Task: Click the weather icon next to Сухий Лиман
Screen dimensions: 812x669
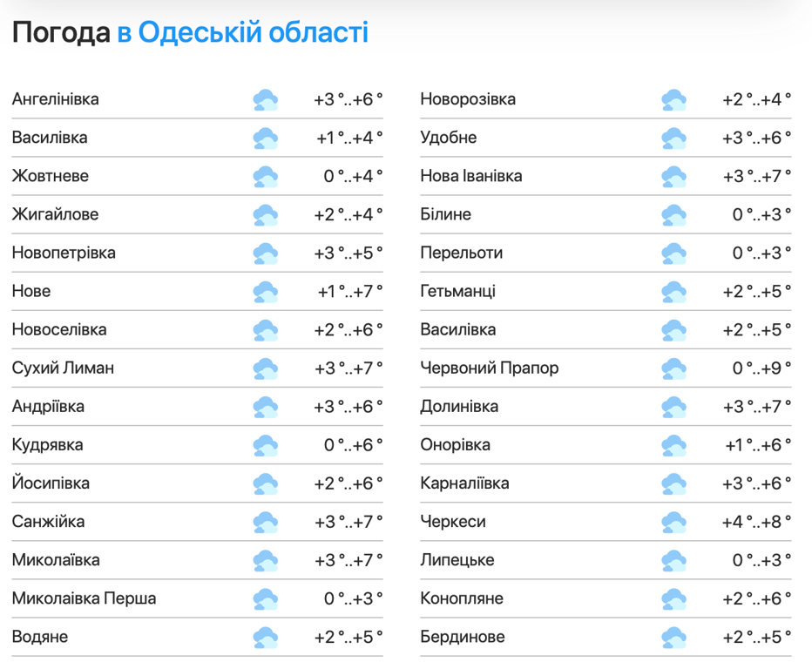Action: coord(265,368)
